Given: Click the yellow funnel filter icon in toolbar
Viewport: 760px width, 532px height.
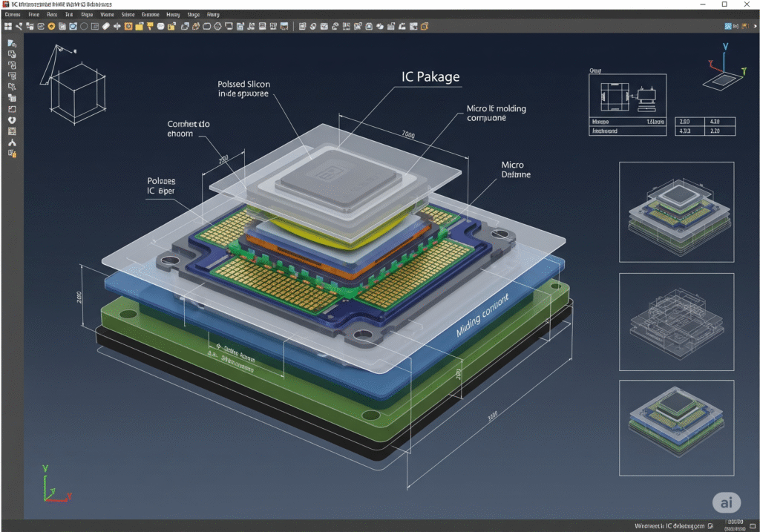Looking at the screenshot, I should pyautogui.click(x=149, y=27).
